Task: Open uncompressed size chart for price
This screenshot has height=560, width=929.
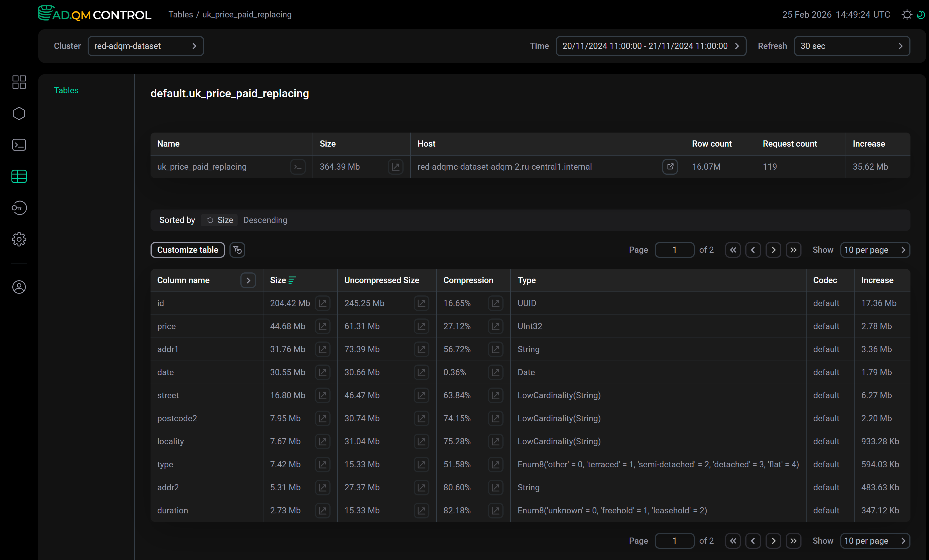Action: tap(421, 326)
